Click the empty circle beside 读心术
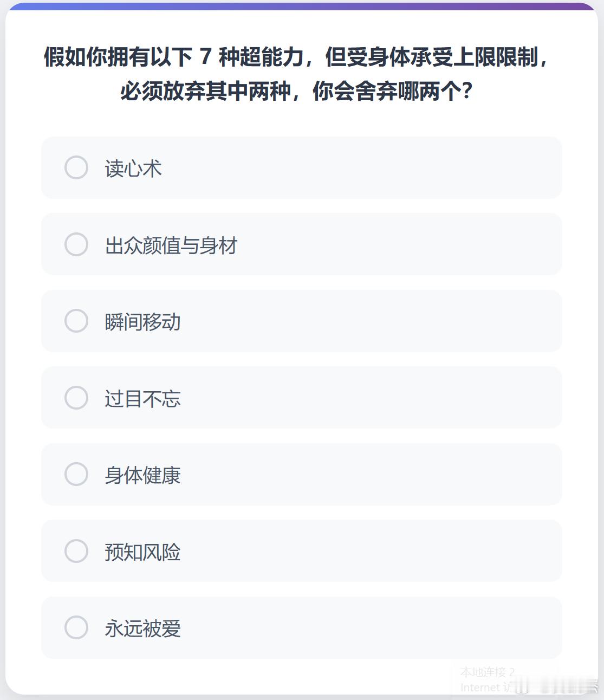The image size is (604, 700). (76, 168)
